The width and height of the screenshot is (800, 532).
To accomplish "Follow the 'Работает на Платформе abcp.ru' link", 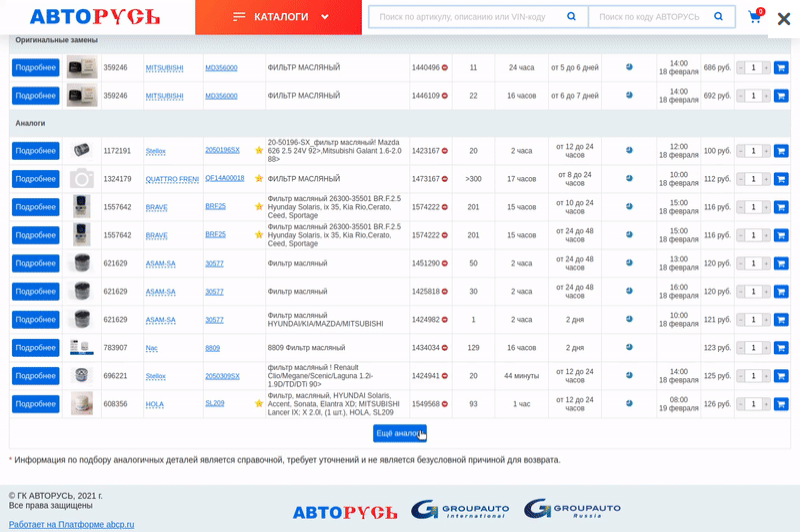I will pos(71,524).
